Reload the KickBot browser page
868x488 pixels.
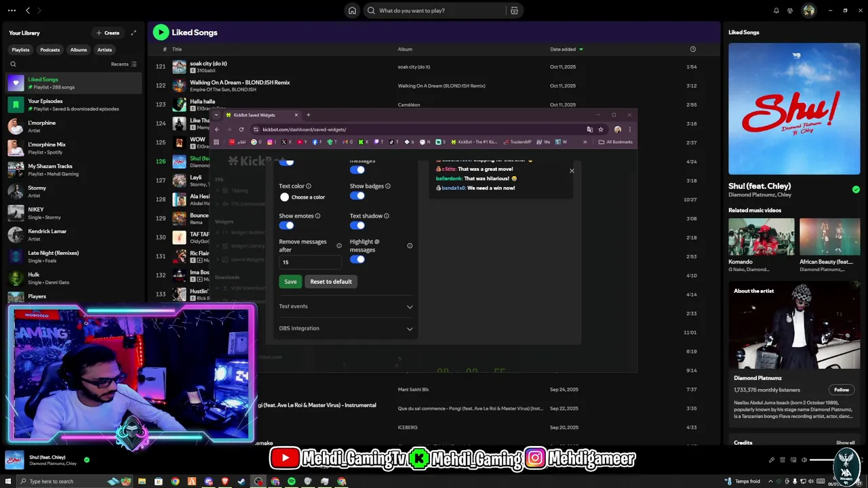point(241,129)
